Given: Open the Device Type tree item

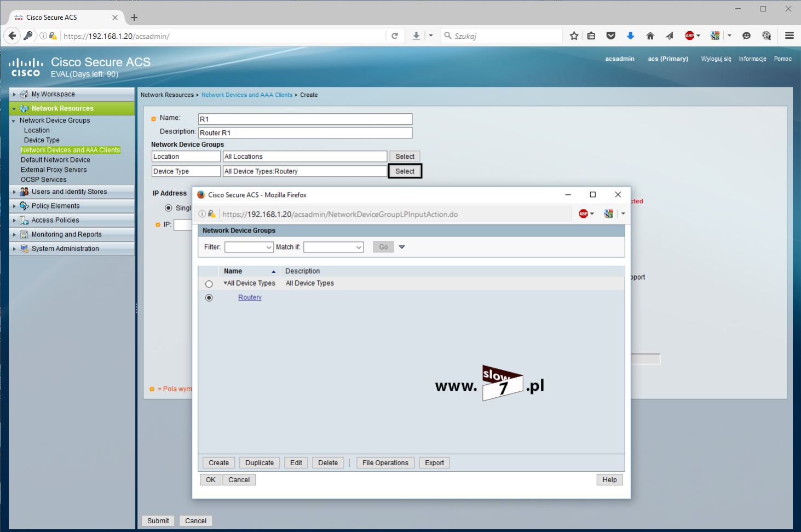Looking at the screenshot, I should point(42,140).
